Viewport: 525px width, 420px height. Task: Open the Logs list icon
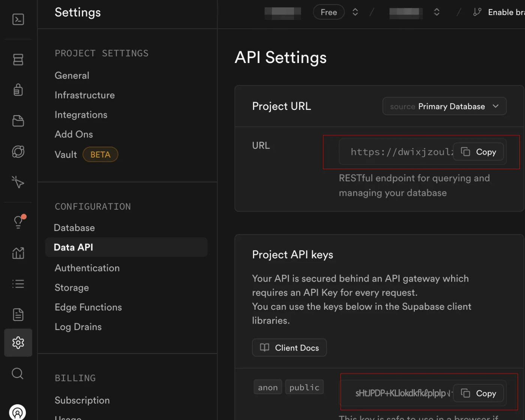(18, 284)
